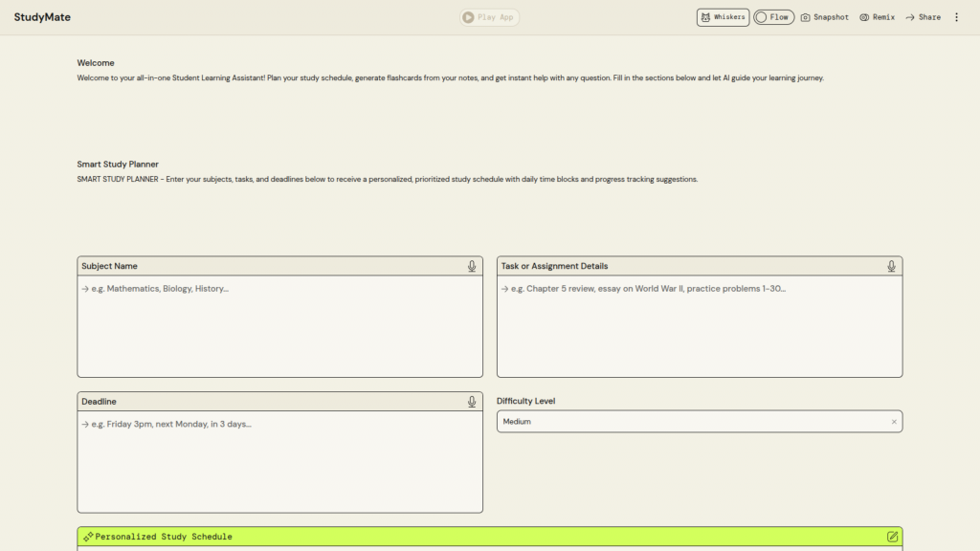
Task: Click the sparkle icon beside Personalized Study Schedule
Action: tap(88, 537)
